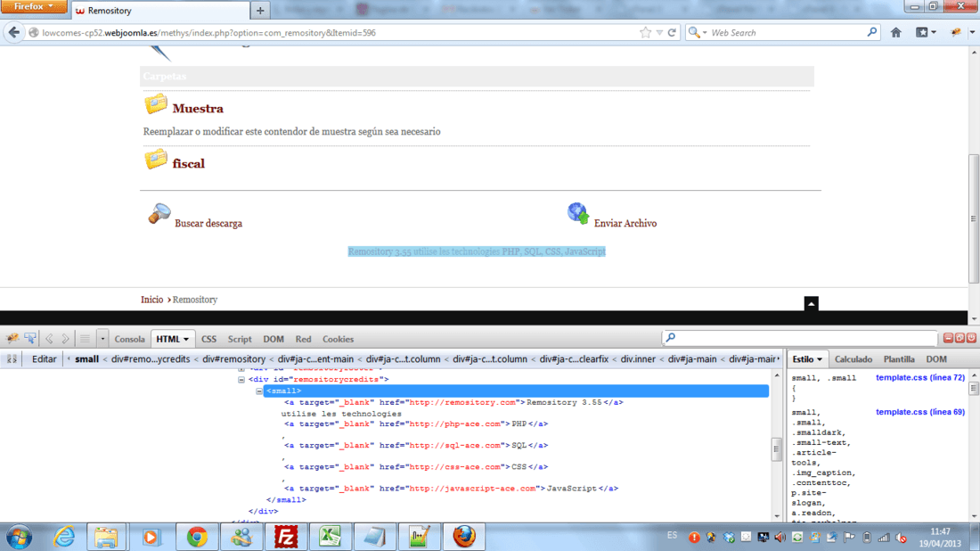Go back in Firebug panel history
The width and height of the screenshot is (980, 551).
pyautogui.click(x=49, y=338)
